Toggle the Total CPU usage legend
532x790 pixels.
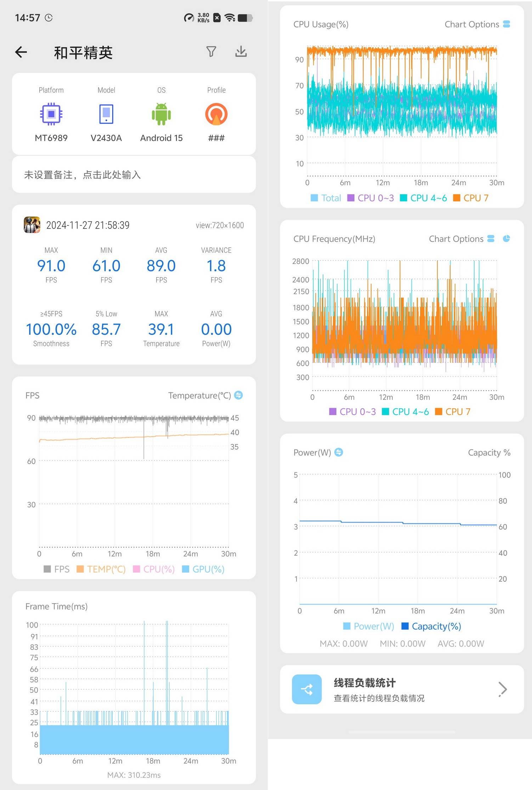pos(326,198)
